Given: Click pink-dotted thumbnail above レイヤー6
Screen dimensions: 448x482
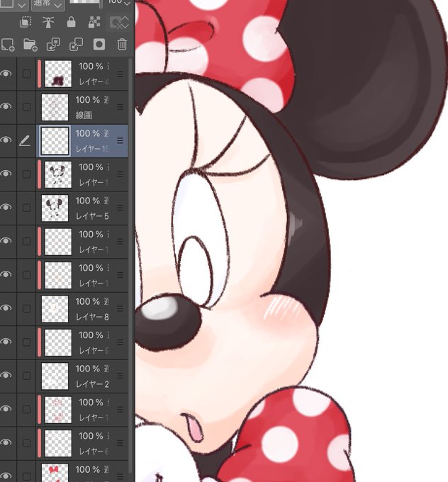Looking at the screenshot, I should tap(58, 410).
